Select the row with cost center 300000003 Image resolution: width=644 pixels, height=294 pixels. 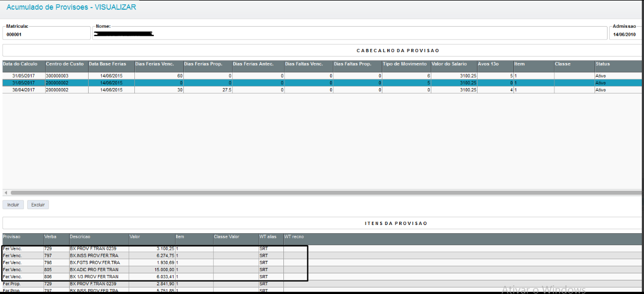tap(323, 76)
